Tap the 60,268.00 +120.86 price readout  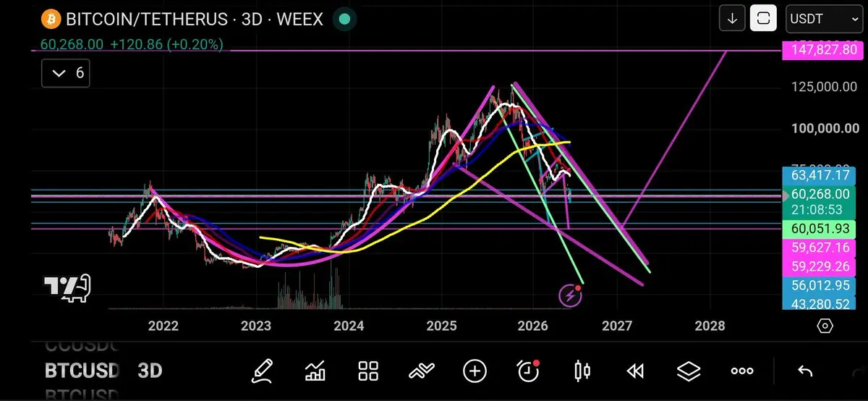click(132, 44)
